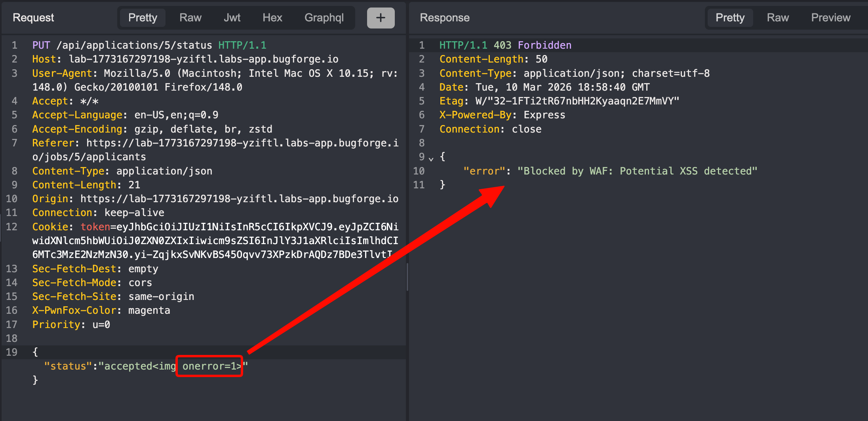The image size is (868, 421).
Task: Click the 403 Forbidden status text
Action: (x=532, y=45)
